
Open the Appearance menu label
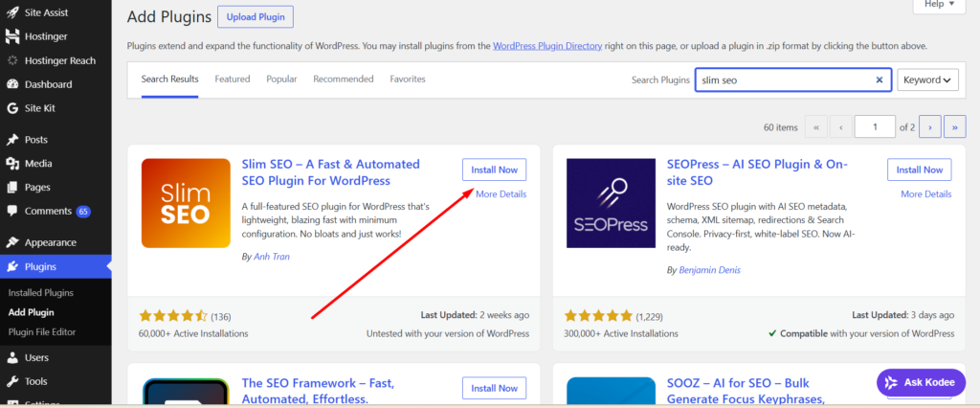[x=51, y=243]
